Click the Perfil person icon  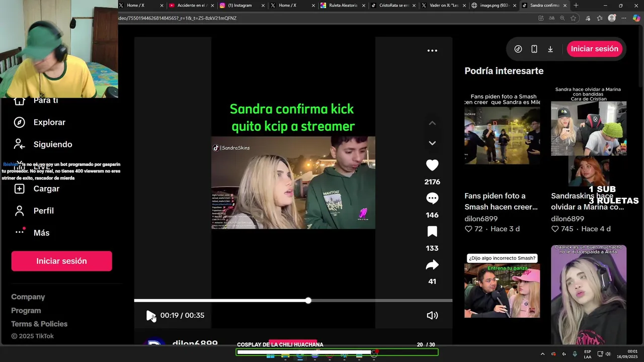(x=19, y=211)
